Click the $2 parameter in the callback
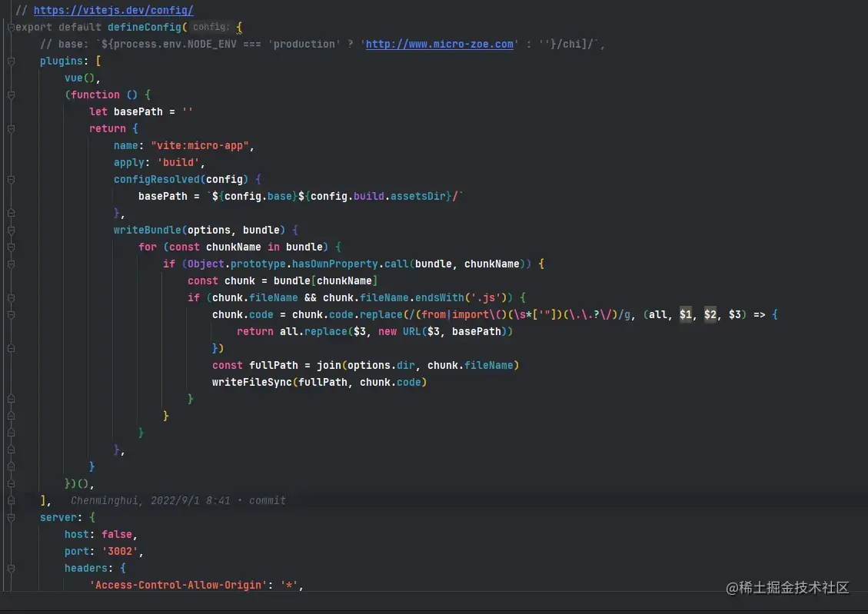This screenshot has height=614, width=868. click(x=710, y=315)
